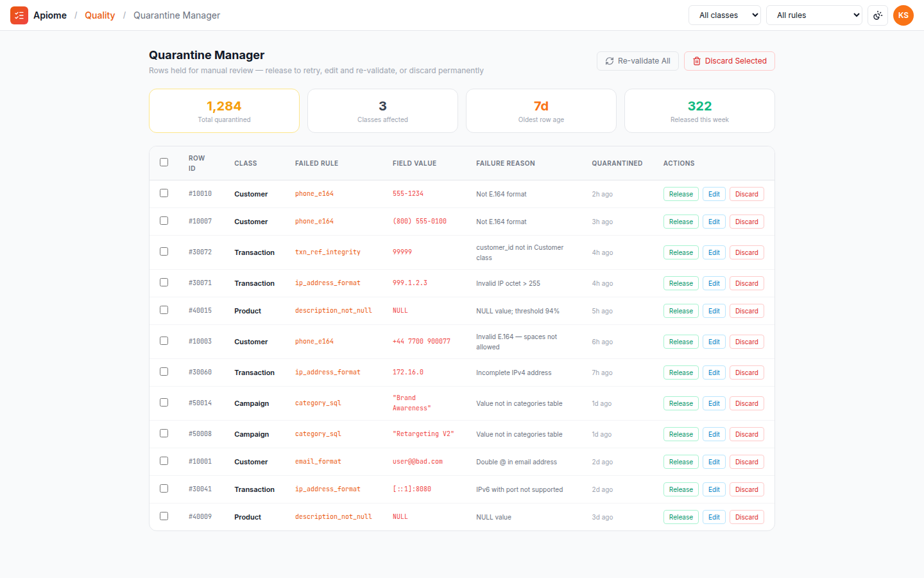The height and width of the screenshot is (578, 924).
Task: Click the Total quarantined 1,284 card
Action: (224, 111)
